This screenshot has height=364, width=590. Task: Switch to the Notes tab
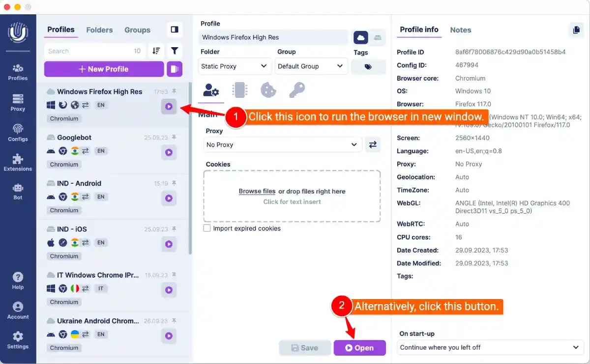tap(460, 30)
